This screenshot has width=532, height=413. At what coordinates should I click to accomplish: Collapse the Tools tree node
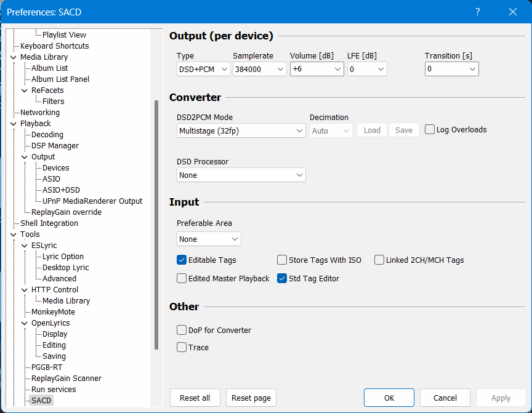click(x=14, y=235)
